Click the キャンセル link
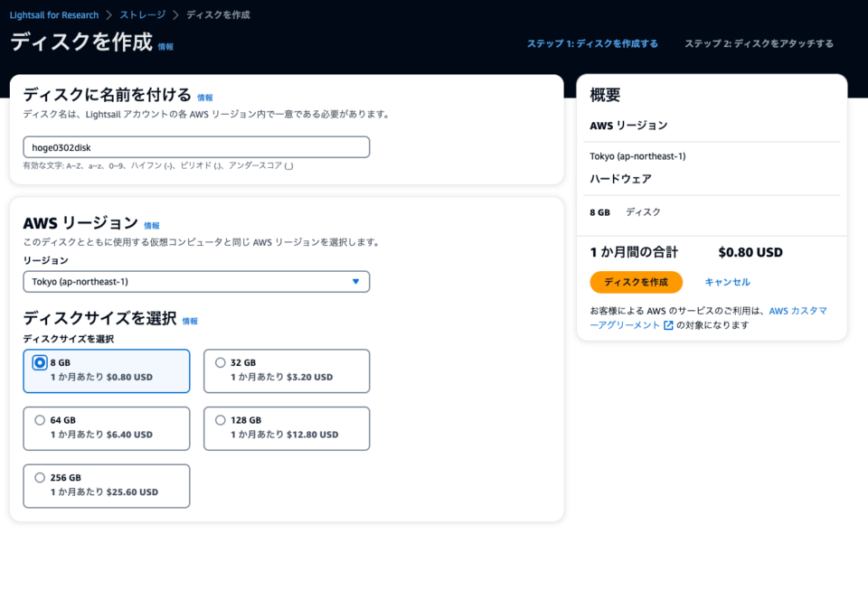868x590 pixels. pos(728,282)
